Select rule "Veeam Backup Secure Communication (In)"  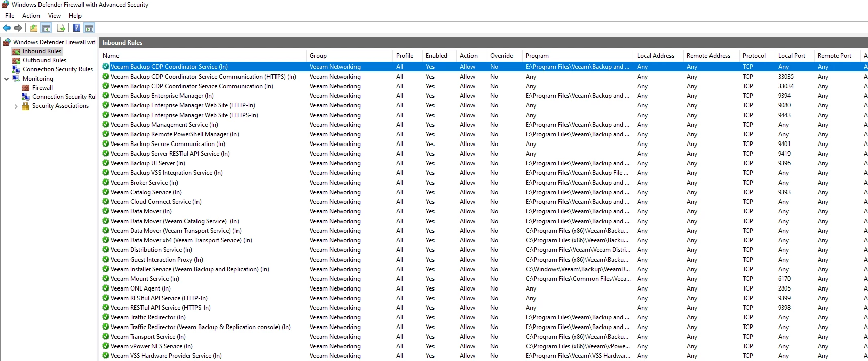(168, 144)
